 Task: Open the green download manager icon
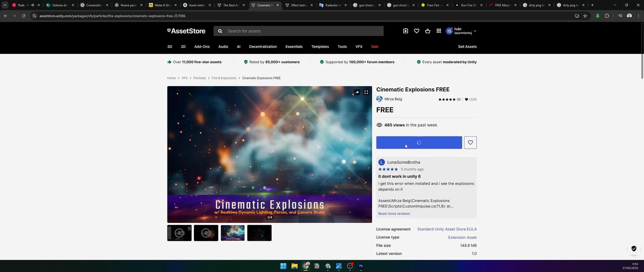click(598, 16)
